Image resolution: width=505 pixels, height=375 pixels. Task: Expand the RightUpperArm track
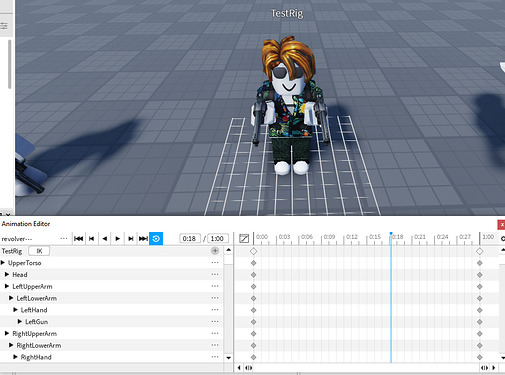coord(7,333)
